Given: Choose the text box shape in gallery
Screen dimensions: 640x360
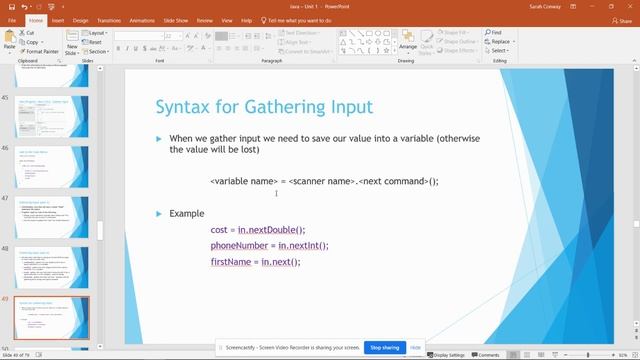Looking at the screenshot, I should tap(343, 33).
